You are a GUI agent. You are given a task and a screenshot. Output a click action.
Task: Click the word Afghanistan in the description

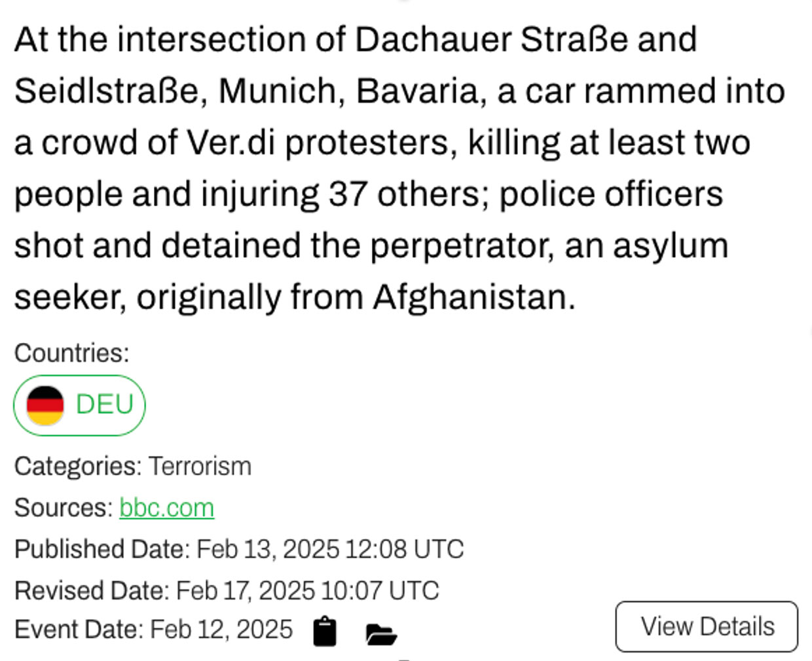[473, 297]
